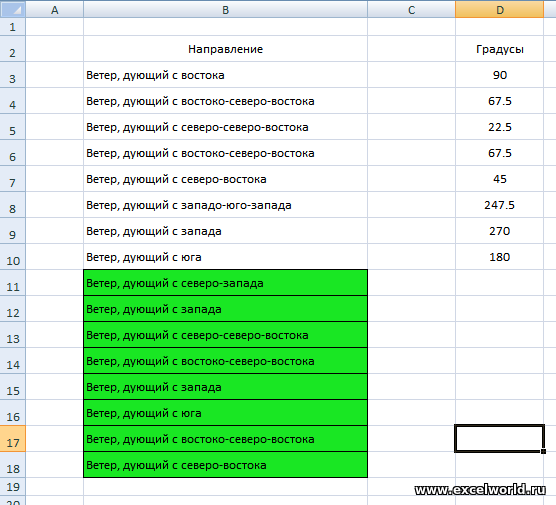Select cell with value 22.5
This screenshot has height=505, width=556.
pyautogui.click(x=499, y=127)
